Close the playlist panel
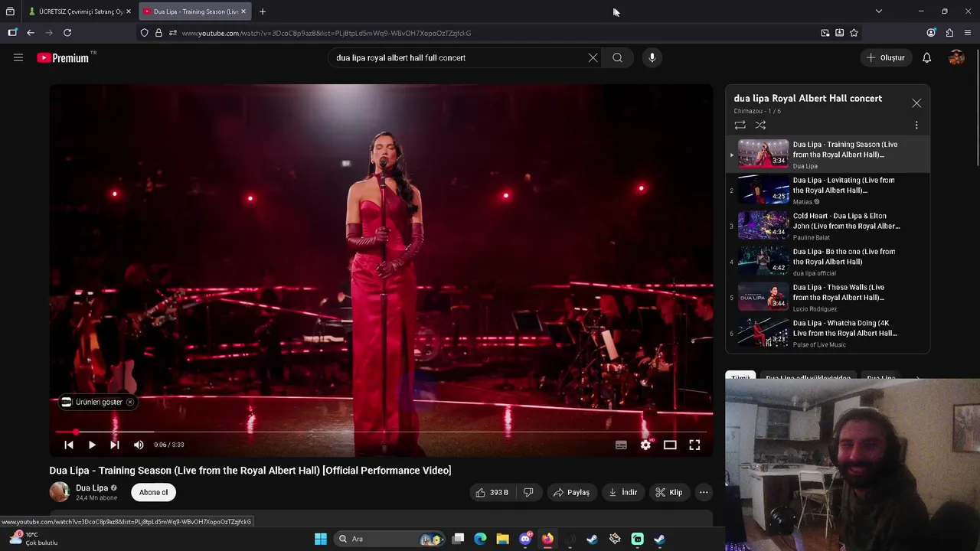Image resolution: width=980 pixels, height=551 pixels. (x=916, y=103)
